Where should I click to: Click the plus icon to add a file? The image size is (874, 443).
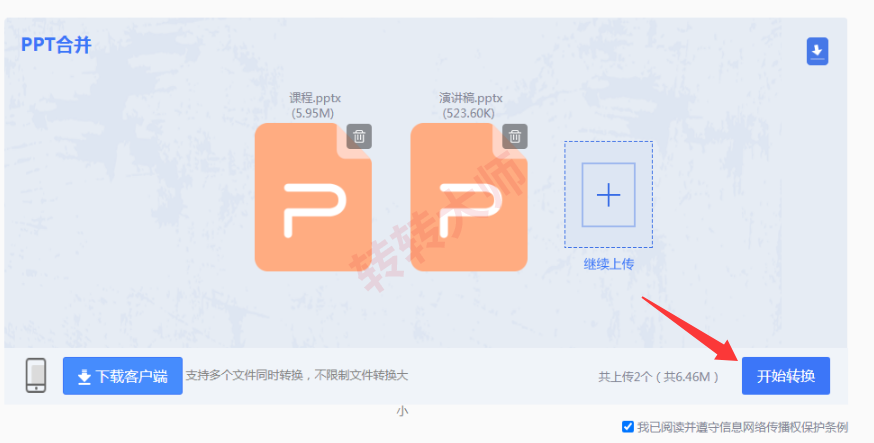[608, 195]
